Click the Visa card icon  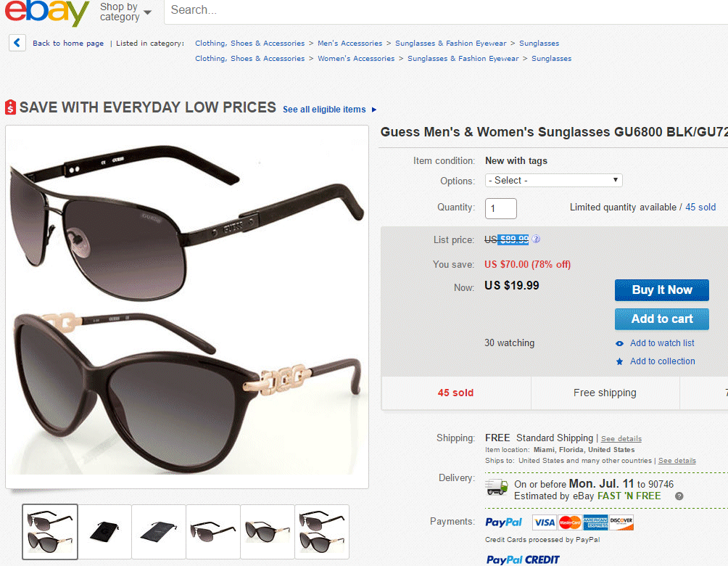click(x=545, y=522)
